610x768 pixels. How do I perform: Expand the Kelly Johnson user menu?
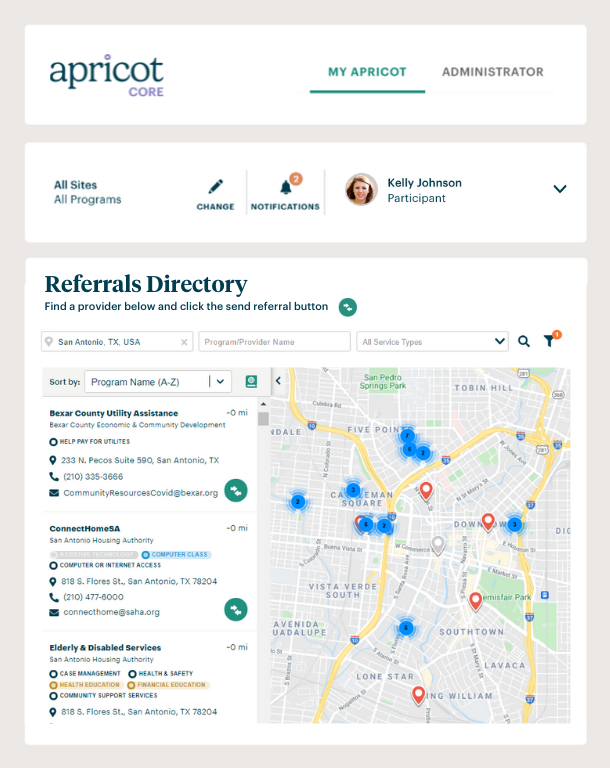[560, 189]
